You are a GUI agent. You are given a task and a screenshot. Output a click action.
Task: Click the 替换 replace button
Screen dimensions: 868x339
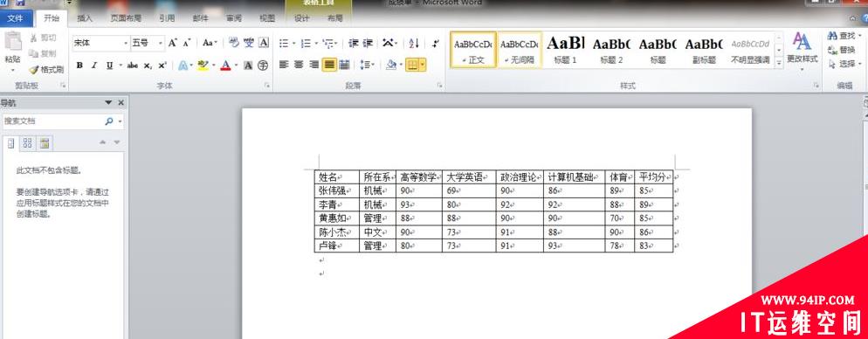[842, 49]
